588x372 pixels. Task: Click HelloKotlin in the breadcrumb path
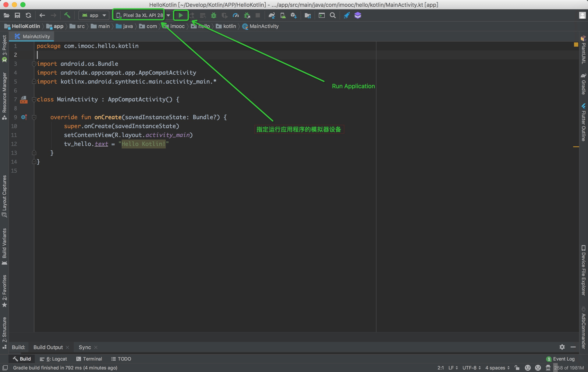coord(22,26)
